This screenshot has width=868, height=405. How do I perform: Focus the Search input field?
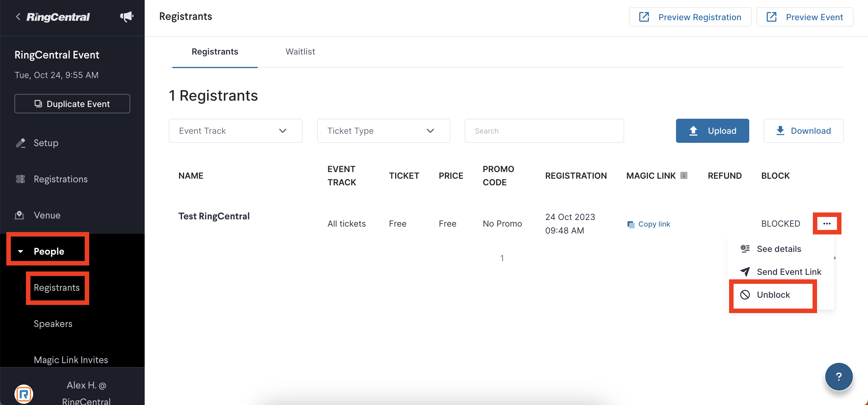[x=544, y=131]
